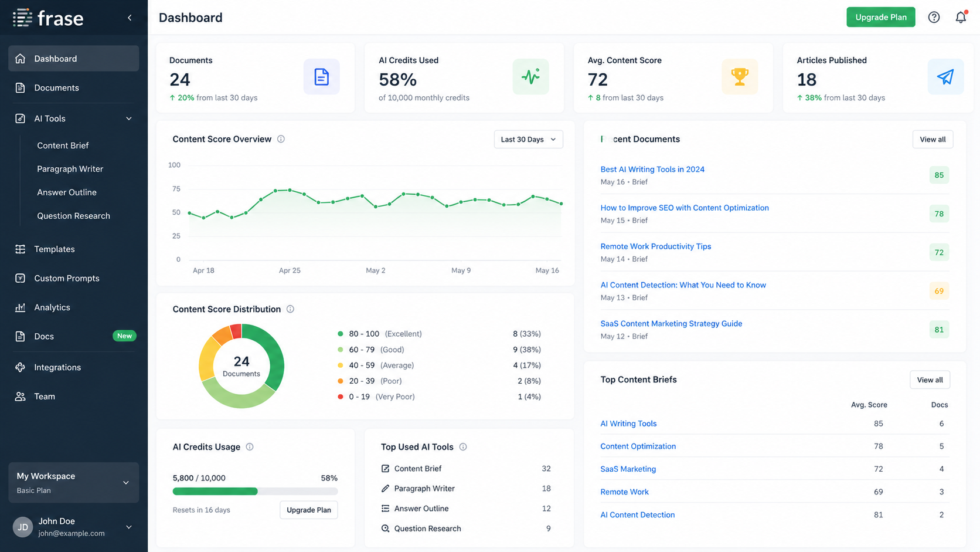The height and width of the screenshot is (552, 980).
Task: Open Remote Work Productivity Tips document
Action: 656,246
